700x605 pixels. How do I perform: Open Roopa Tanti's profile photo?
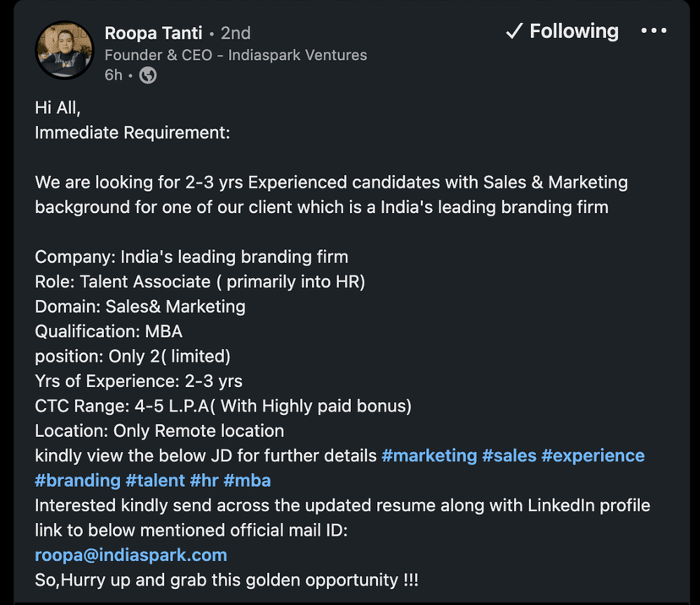click(x=63, y=51)
